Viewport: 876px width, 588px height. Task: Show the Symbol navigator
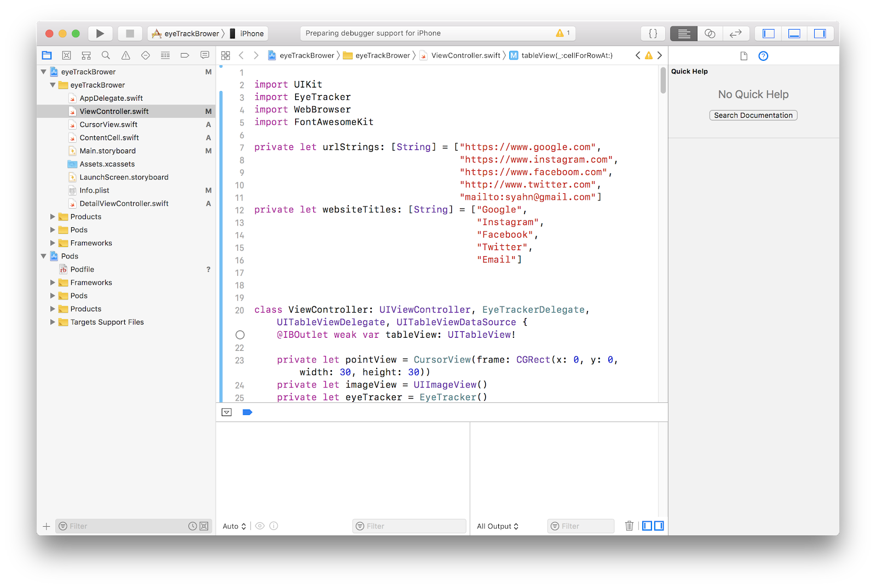(x=86, y=55)
